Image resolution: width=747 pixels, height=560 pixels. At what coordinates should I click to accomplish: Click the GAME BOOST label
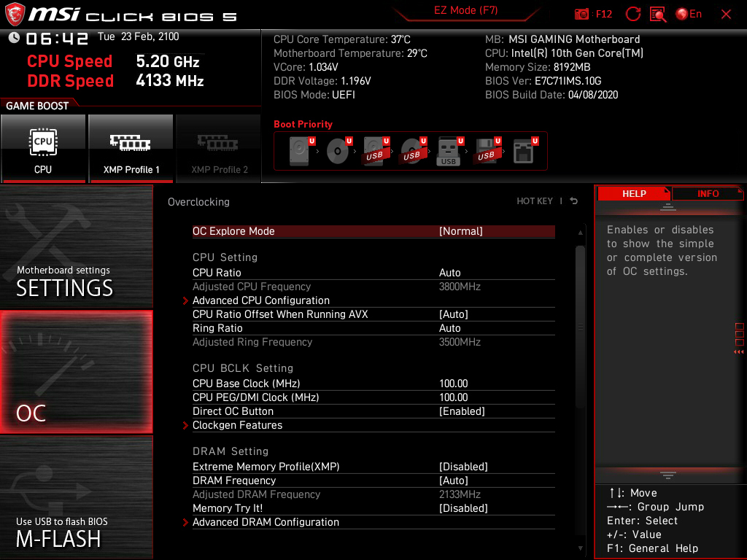(x=37, y=106)
